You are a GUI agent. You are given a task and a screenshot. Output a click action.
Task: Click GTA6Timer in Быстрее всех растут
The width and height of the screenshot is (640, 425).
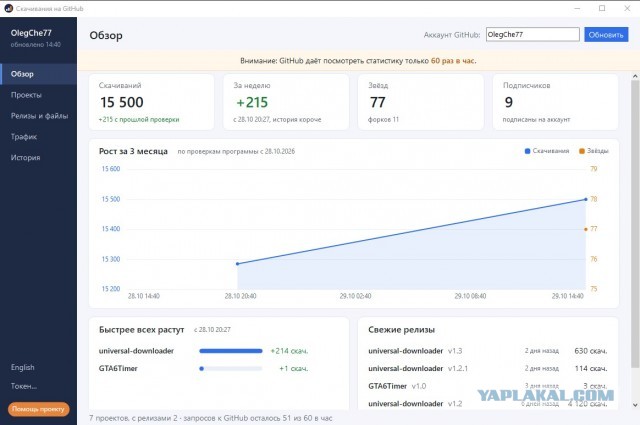click(x=118, y=369)
